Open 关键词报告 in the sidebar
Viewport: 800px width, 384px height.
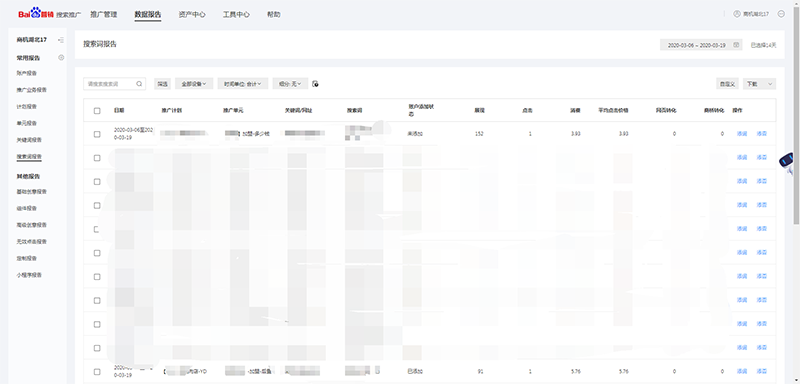tap(29, 140)
